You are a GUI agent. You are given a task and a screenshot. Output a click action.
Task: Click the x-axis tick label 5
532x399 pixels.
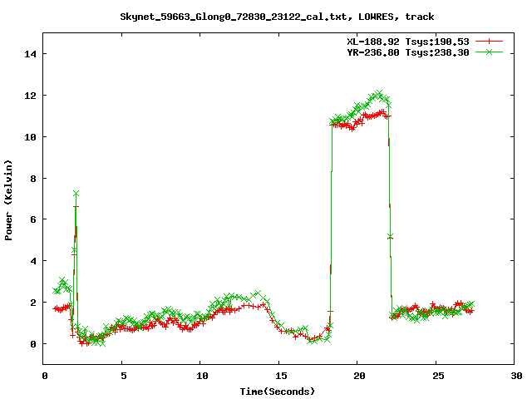click(124, 376)
